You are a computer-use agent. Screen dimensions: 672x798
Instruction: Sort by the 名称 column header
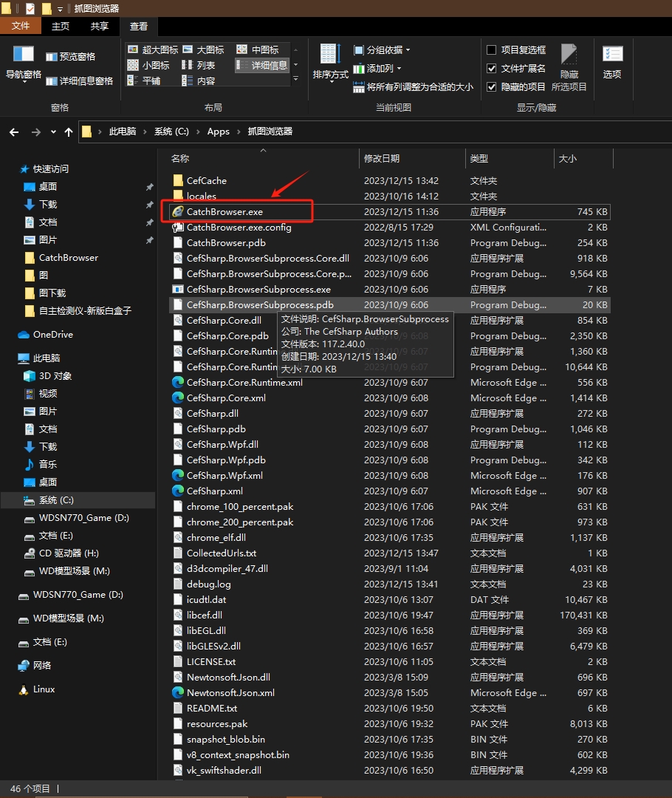[x=264, y=159]
